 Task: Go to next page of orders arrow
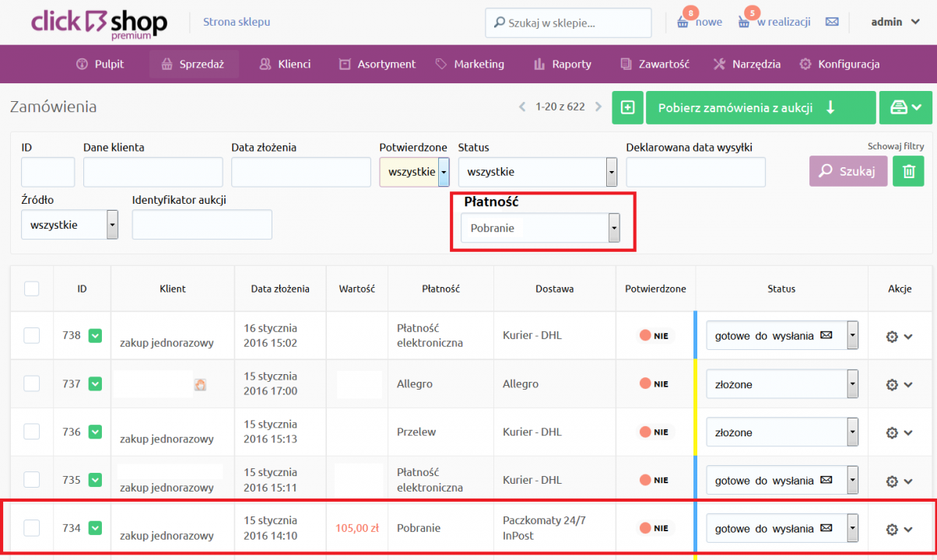tap(598, 107)
